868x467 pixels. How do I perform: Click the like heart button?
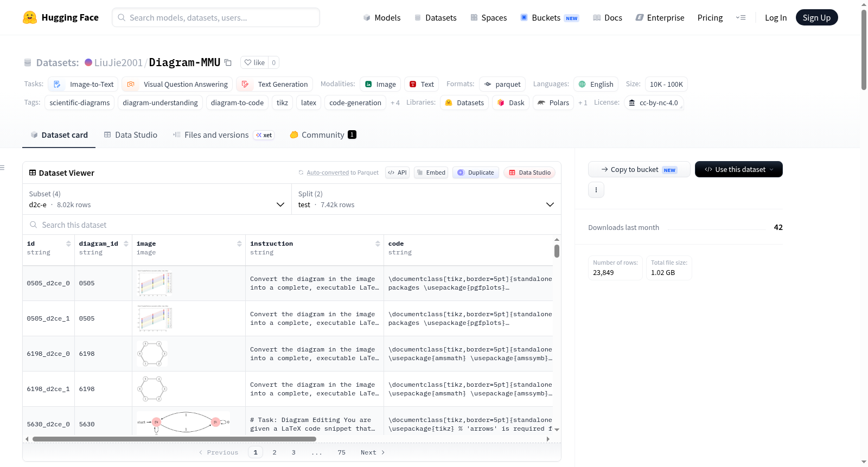click(254, 62)
